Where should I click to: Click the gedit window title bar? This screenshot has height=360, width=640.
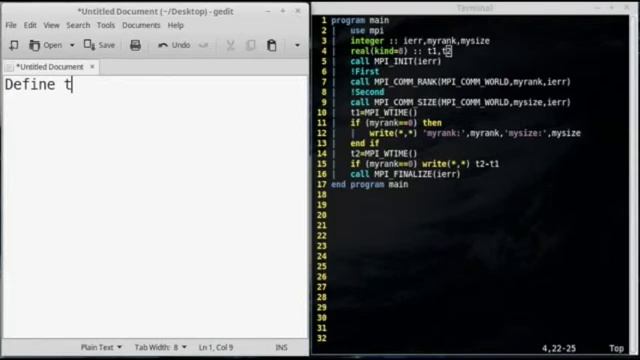155,11
